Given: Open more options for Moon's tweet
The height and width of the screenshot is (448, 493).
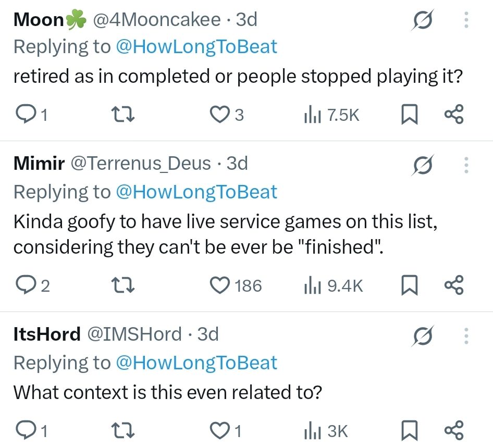Looking at the screenshot, I should click(466, 20).
